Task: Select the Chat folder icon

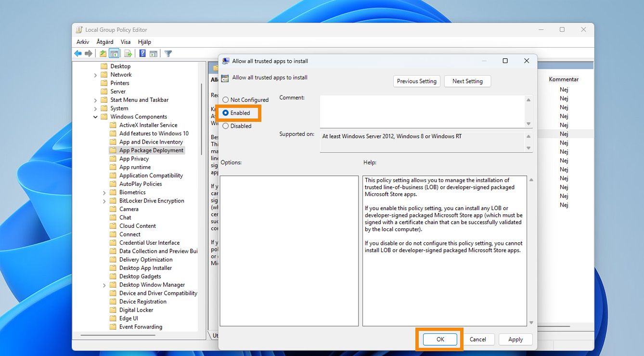Action: point(113,217)
